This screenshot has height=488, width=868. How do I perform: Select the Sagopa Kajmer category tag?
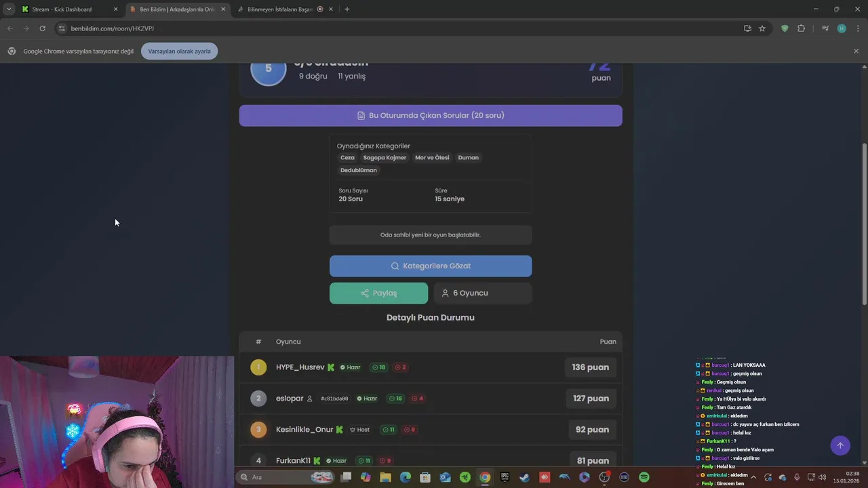pyautogui.click(x=384, y=157)
